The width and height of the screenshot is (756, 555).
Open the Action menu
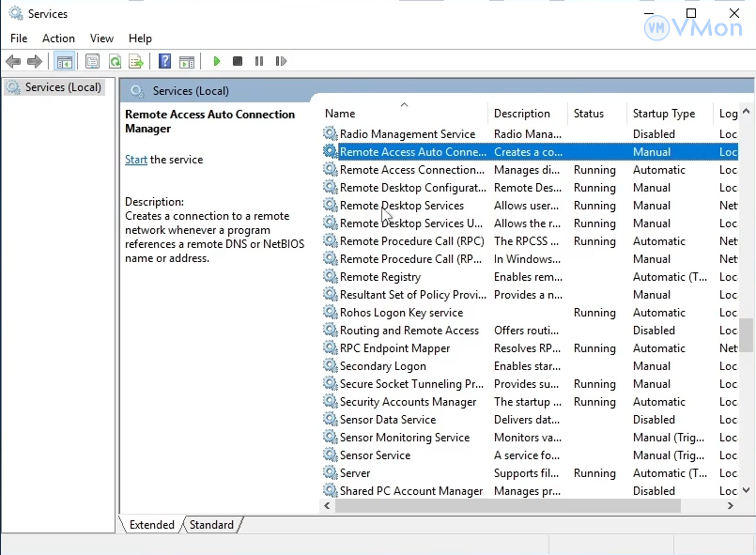(x=58, y=39)
